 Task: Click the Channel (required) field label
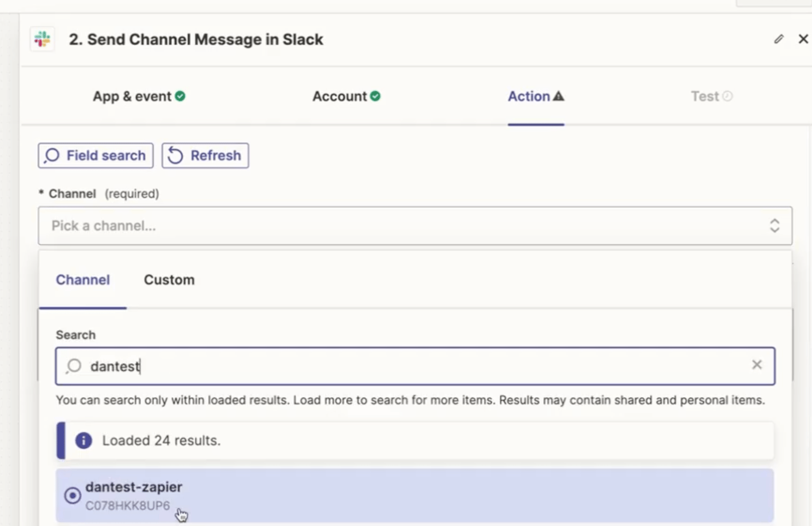[99, 194]
